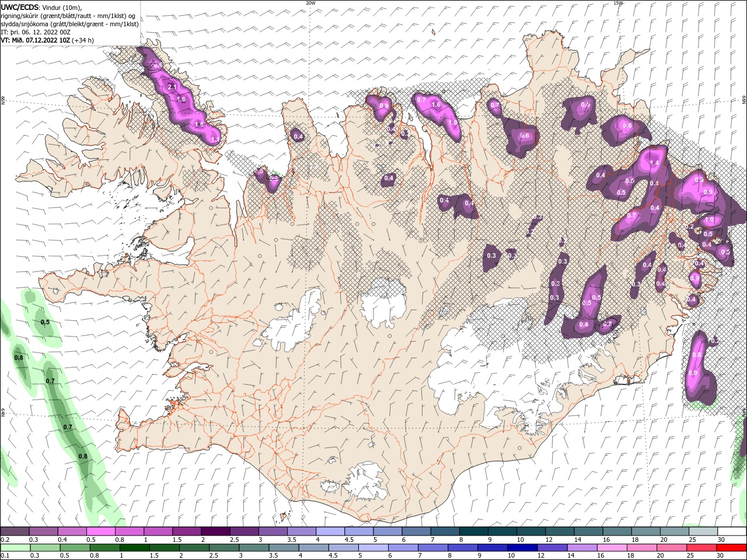Select the deep blue rain swatch at 10–12

pyautogui.click(x=521, y=548)
